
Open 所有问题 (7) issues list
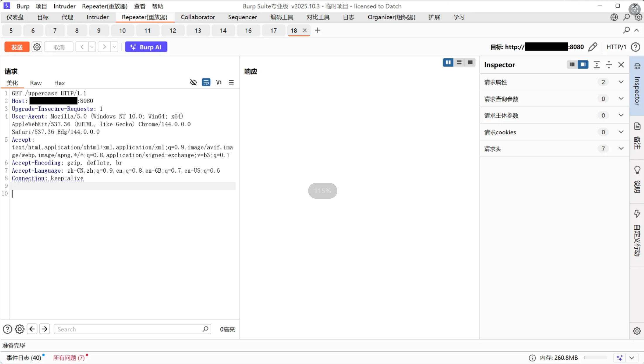(69, 358)
